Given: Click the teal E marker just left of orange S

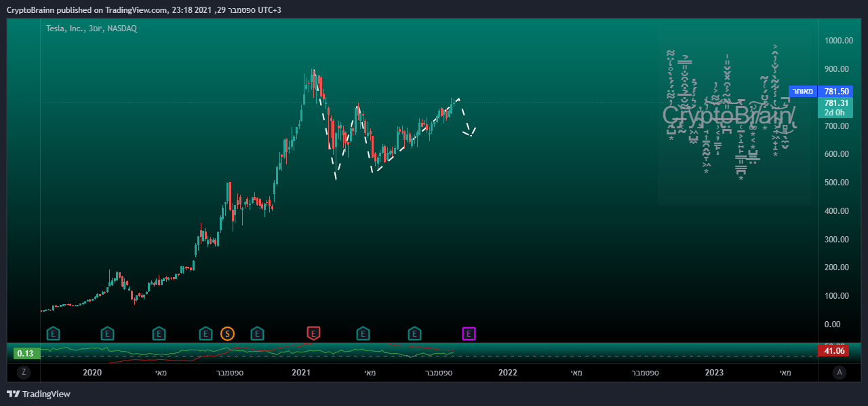Looking at the screenshot, I should coord(206,333).
